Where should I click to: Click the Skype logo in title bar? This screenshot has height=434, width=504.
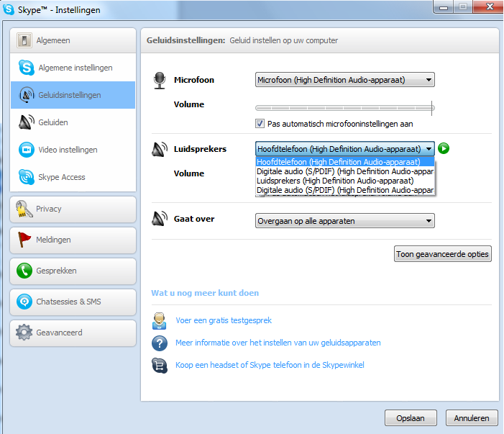point(9,9)
